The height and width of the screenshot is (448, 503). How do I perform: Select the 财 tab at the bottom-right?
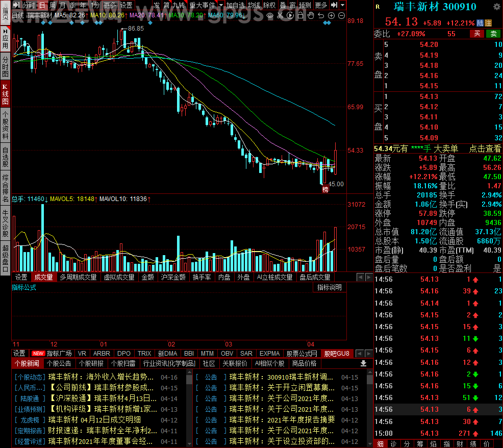[460, 444]
